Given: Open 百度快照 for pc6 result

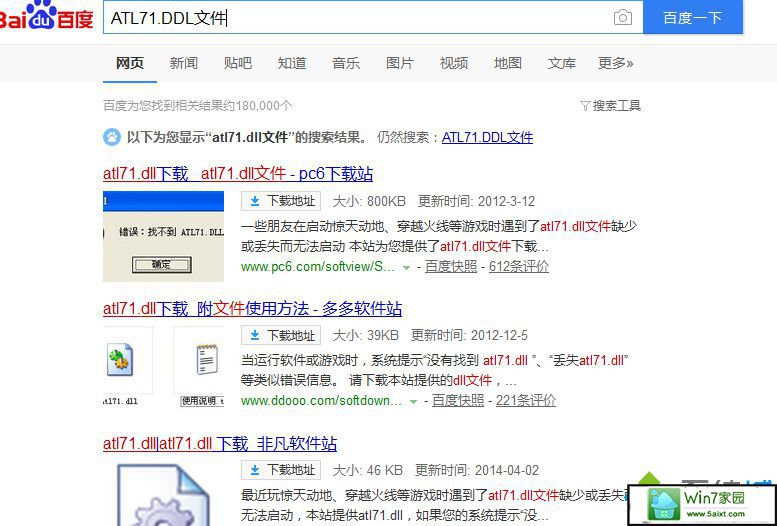Looking at the screenshot, I should (x=451, y=267).
